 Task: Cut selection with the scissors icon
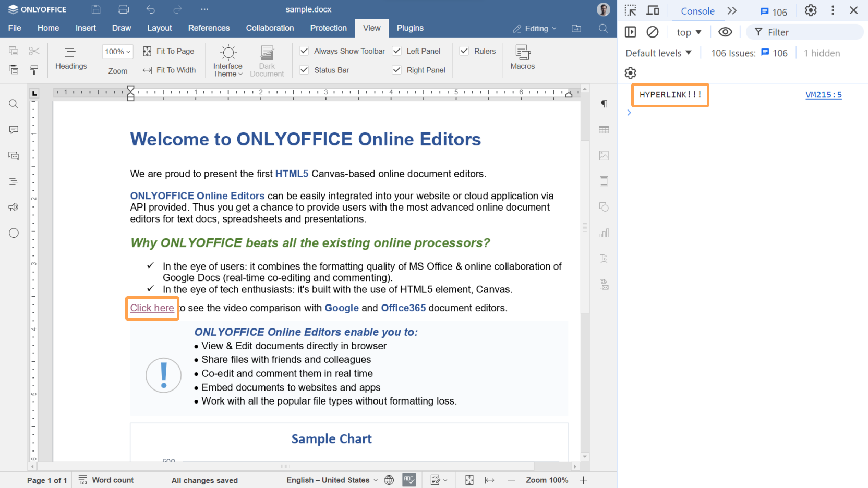click(34, 51)
